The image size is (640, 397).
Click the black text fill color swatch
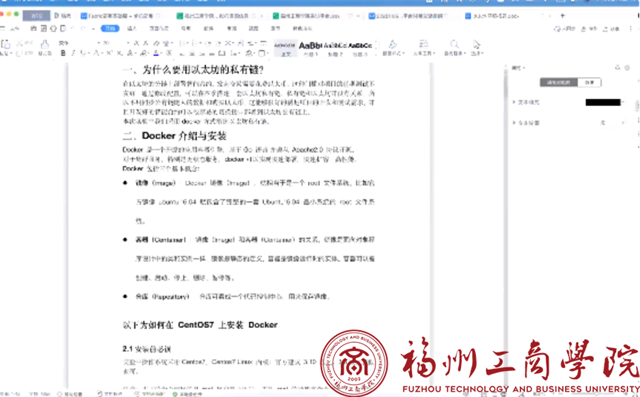pyautogui.click(x=603, y=102)
